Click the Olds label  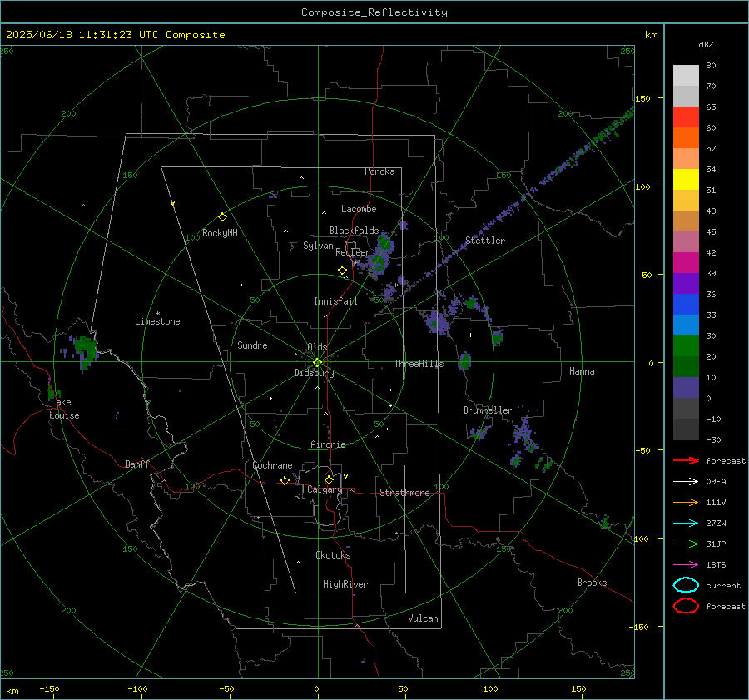pyautogui.click(x=317, y=347)
